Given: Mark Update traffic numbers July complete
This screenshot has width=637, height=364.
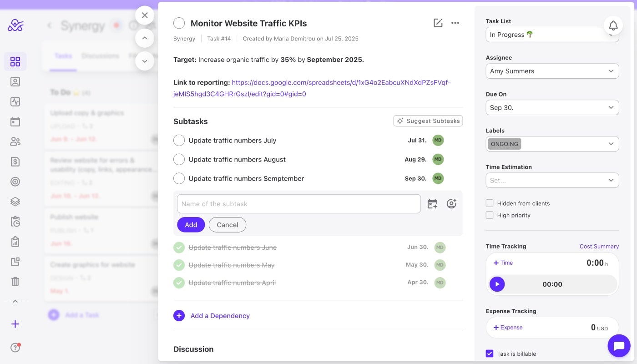Looking at the screenshot, I should click(179, 141).
